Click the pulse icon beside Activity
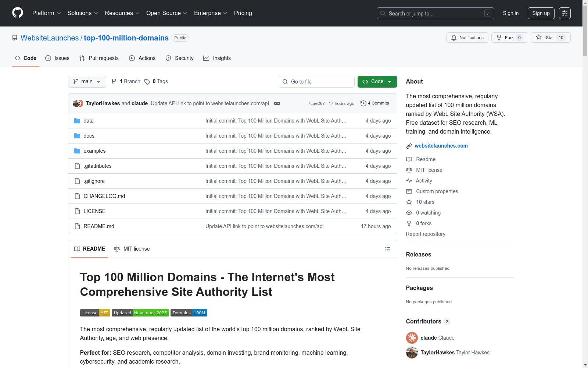The height and width of the screenshot is (368, 588). pyautogui.click(x=409, y=181)
